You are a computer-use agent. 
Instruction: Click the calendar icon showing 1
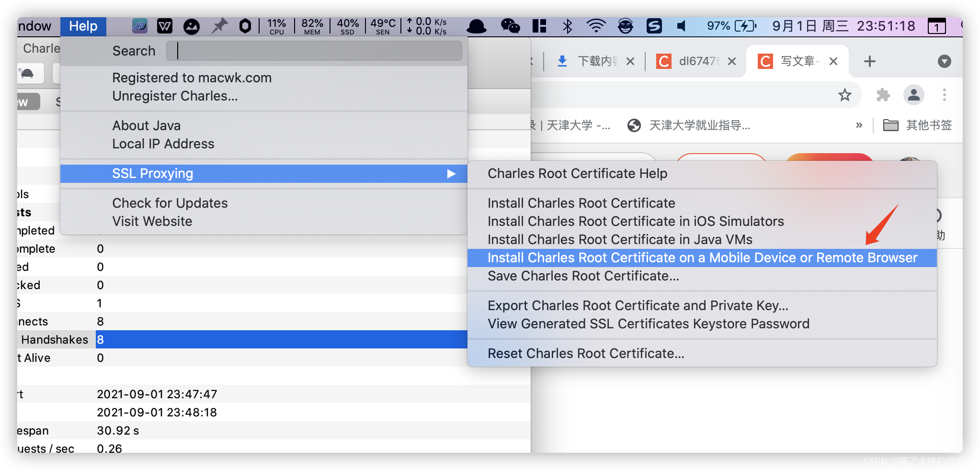coord(936,26)
